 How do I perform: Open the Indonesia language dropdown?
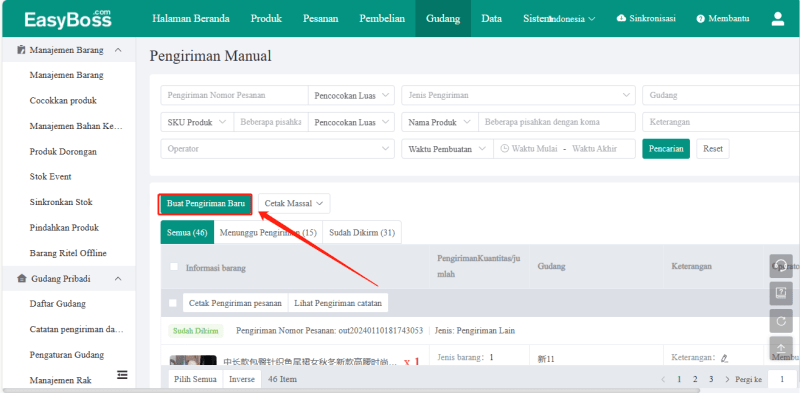572,19
